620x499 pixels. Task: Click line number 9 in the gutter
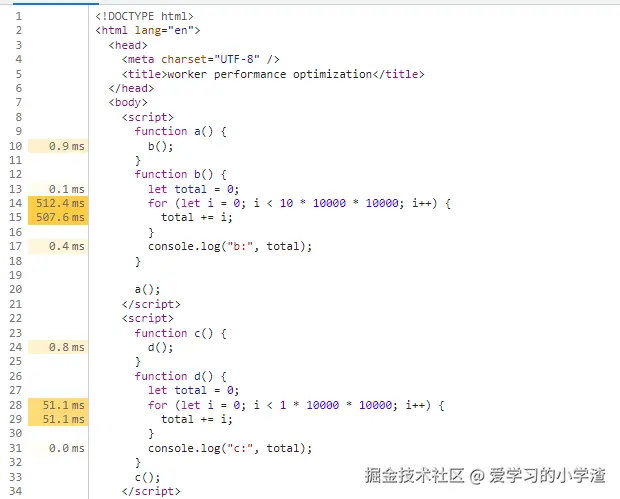[x=19, y=131]
